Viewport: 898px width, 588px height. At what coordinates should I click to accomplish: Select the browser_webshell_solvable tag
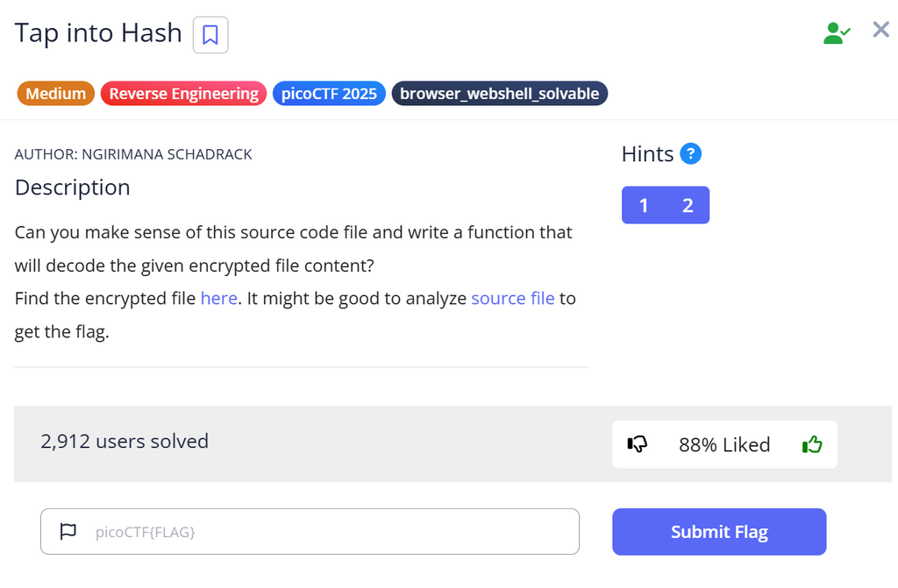click(499, 94)
